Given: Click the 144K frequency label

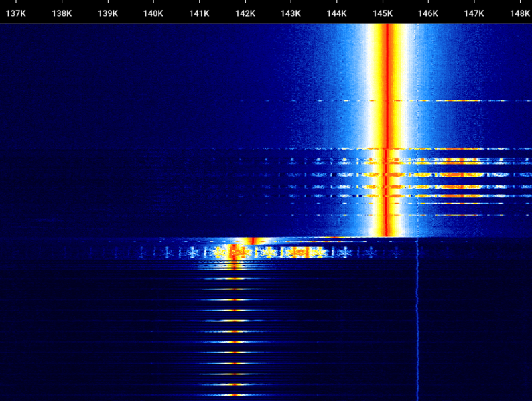Looking at the screenshot, I should (x=336, y=13).
